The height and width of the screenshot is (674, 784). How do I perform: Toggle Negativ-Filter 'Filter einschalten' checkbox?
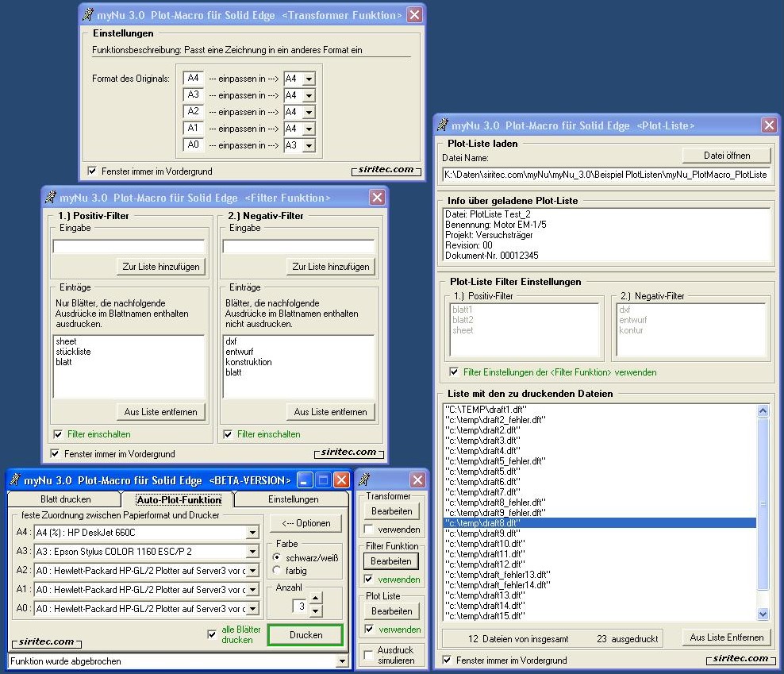tap(228, 434)
